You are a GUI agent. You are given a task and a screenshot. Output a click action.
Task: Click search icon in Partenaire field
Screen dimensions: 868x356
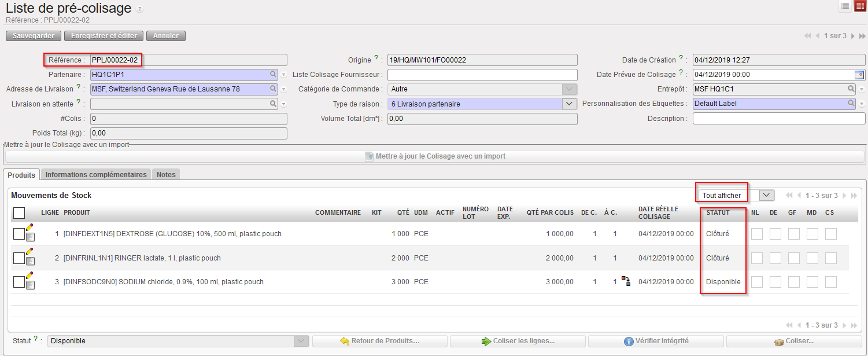click(273, 75)
